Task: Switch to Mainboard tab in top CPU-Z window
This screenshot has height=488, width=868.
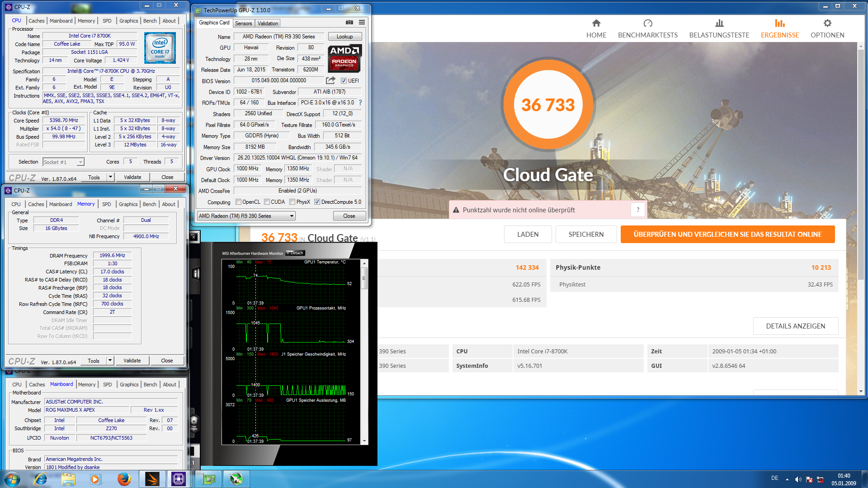Action: pos(61,21)
